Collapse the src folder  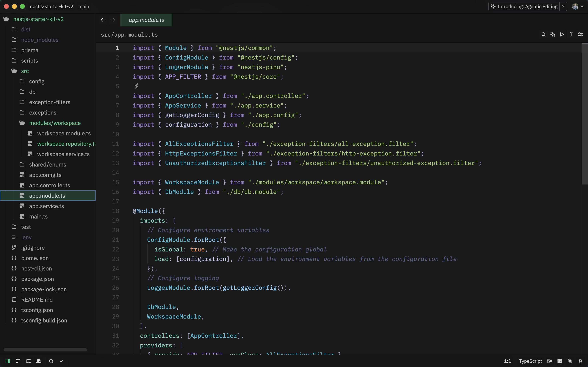tap(25, 71)
